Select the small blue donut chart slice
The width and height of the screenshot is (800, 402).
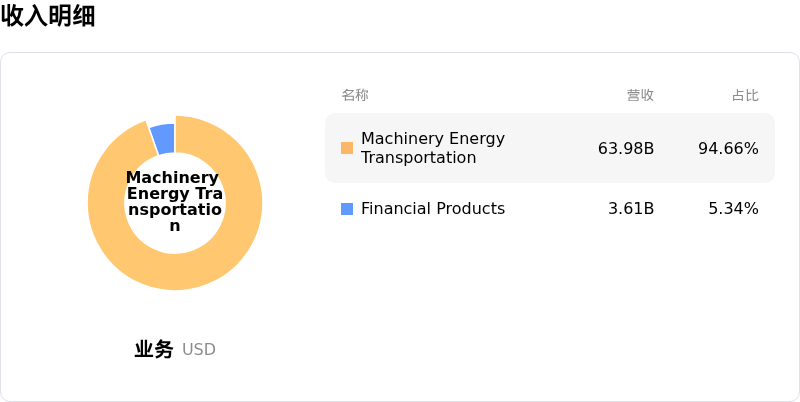163,138
